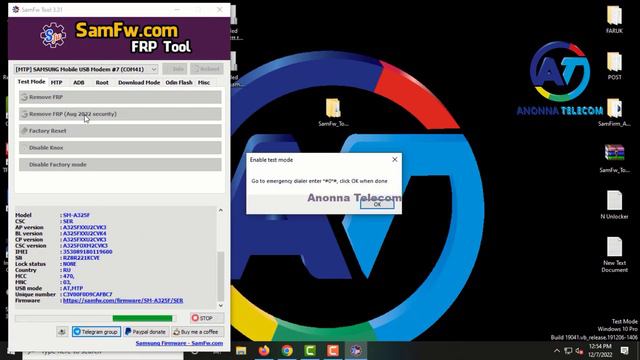Click the USB mode value AT,MTP
Viewport: 640px width, 360px height.
(73, 288)
